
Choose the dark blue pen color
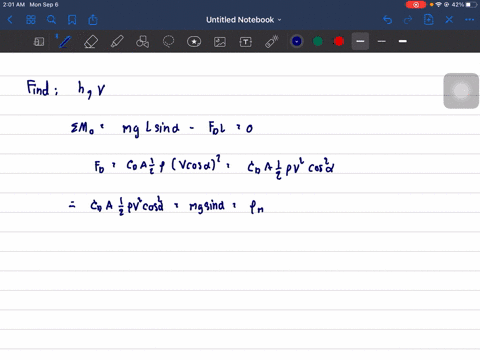[297, 41]
